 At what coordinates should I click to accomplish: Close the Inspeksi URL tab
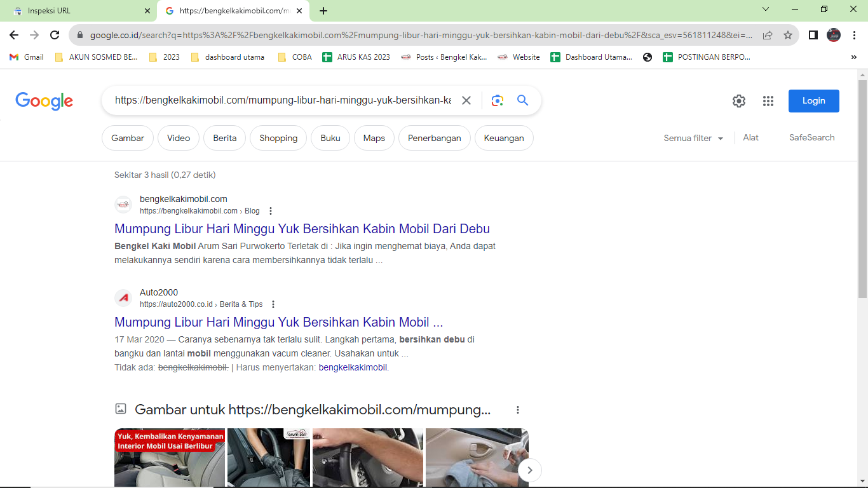pyautogui.click(x=147, y=11)
